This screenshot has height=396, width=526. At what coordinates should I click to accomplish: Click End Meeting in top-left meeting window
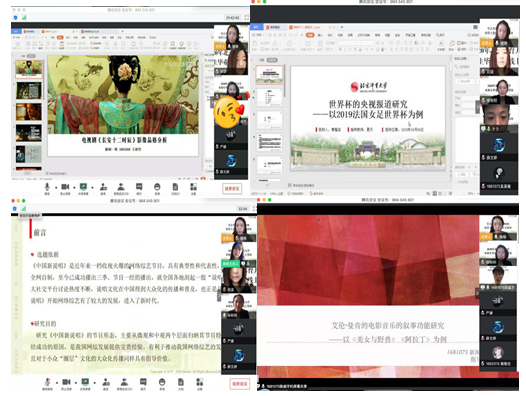(231, 188)
